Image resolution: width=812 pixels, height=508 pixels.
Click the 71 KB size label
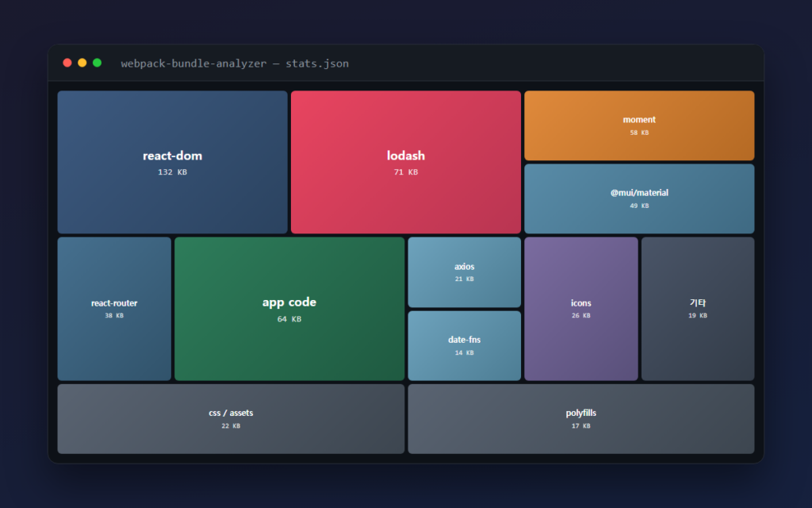(x=406, y=172)
